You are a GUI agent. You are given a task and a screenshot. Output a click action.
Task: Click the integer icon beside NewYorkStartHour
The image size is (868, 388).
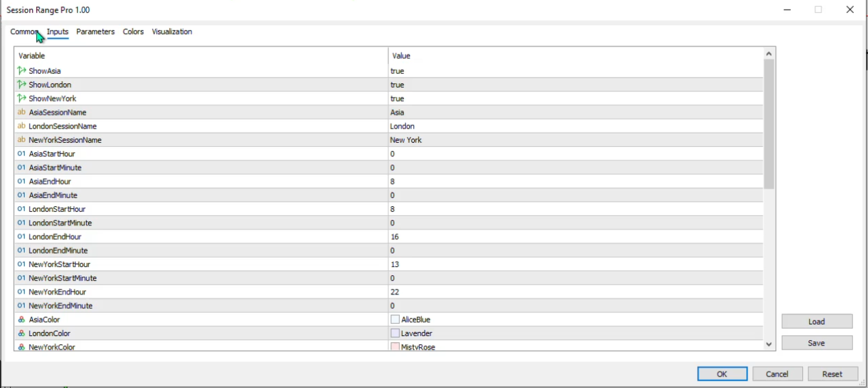21,264
